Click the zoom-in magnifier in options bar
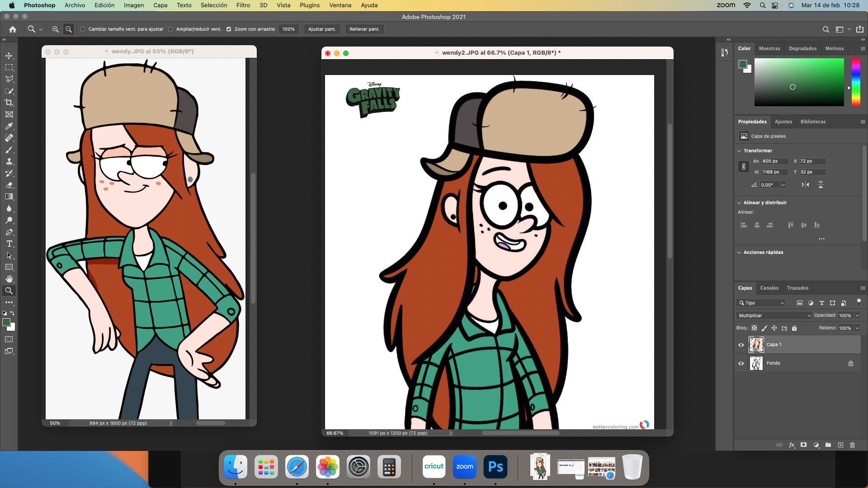The image size is (868, 488). point(55,29)
